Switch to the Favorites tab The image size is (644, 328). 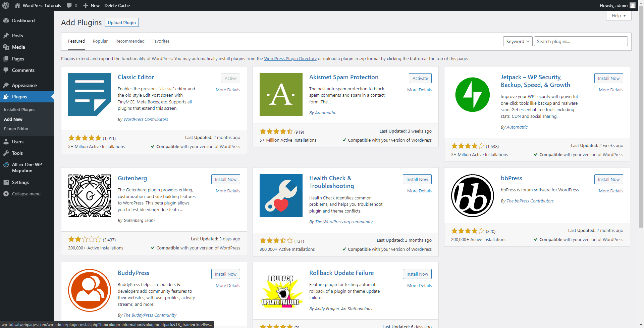[161, 41]
